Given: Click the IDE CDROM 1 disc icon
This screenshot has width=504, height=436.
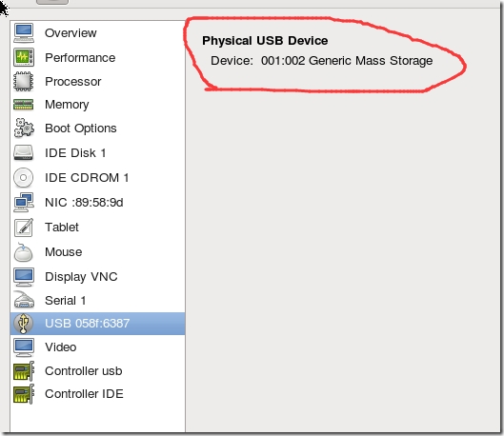Looking at the screenshot, I should (24, 178).
